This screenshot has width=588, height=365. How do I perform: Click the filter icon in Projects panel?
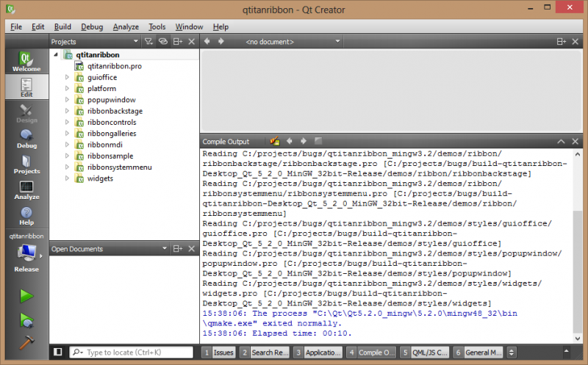click(148, 42)
